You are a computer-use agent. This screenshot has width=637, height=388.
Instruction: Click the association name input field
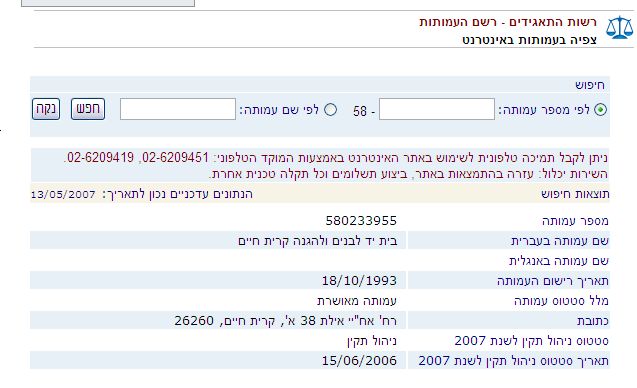(178, 109)
